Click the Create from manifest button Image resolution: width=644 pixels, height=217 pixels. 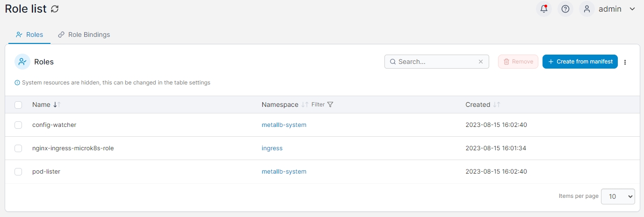(x=580, y=62)
